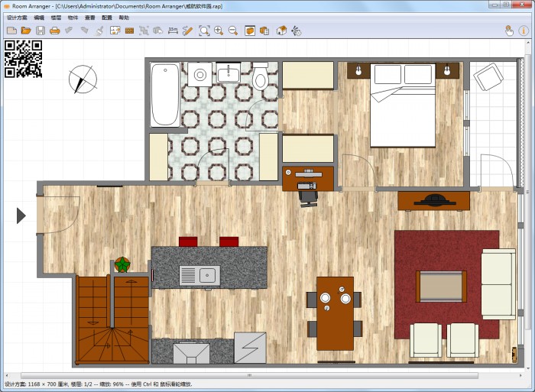Select the coffee table on the rug
The width and height of the screenshot is (535, 392).
(x=441, y=287)
